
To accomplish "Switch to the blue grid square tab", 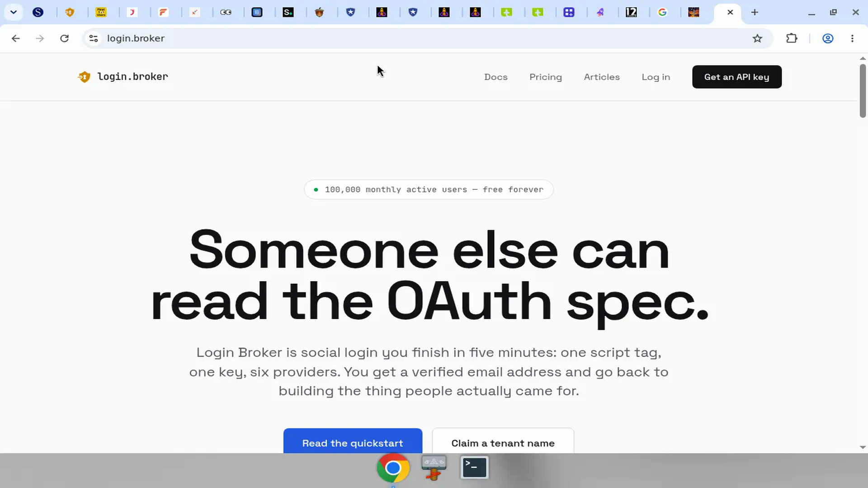I will pyautogui.click(x=257, y=12).
